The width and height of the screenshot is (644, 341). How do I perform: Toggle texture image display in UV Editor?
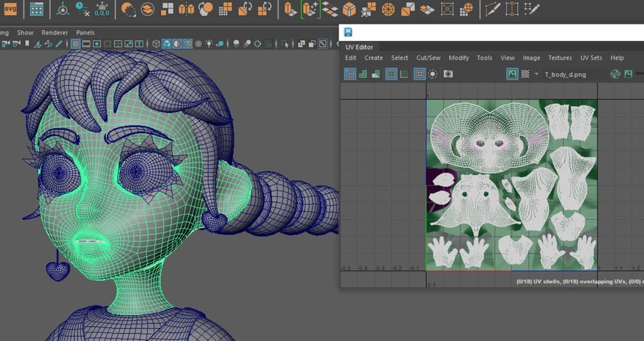click(512, 74)
